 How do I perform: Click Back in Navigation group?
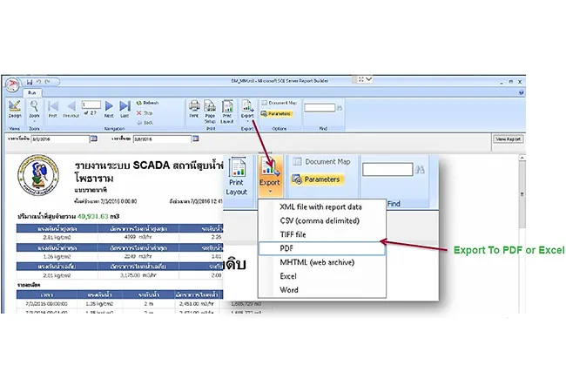tap(145, 123)
